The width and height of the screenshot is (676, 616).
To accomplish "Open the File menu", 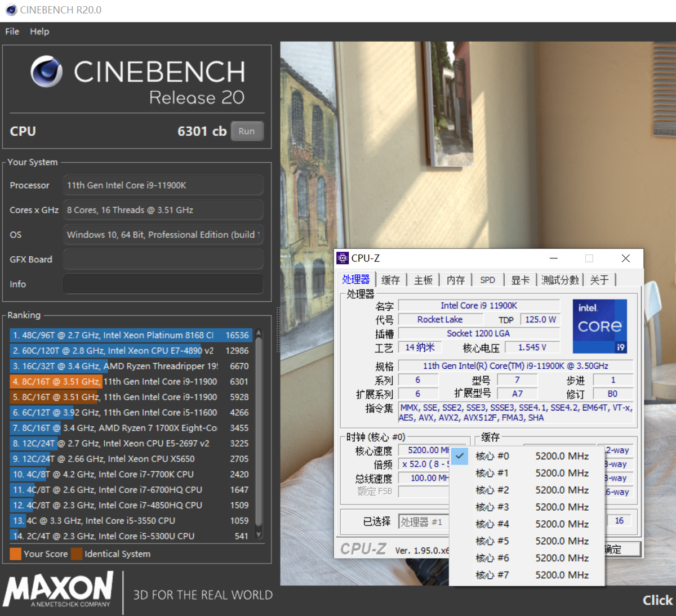I will (x=12, y=32).
